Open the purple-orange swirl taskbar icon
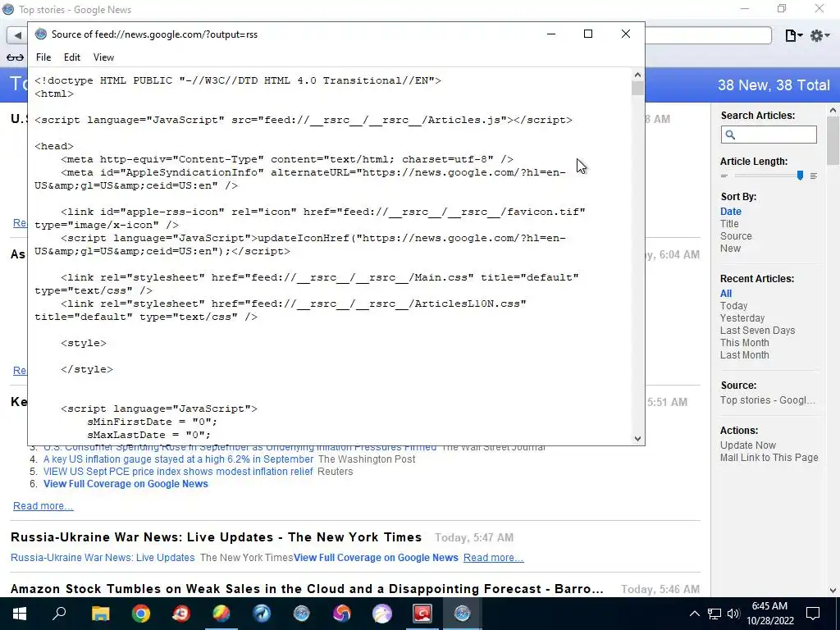The height and width of the screenshot is (630, 840). (342, 614)
